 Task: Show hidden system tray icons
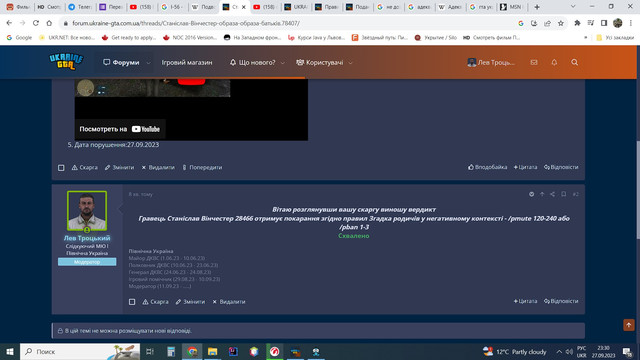click(559, 351)
